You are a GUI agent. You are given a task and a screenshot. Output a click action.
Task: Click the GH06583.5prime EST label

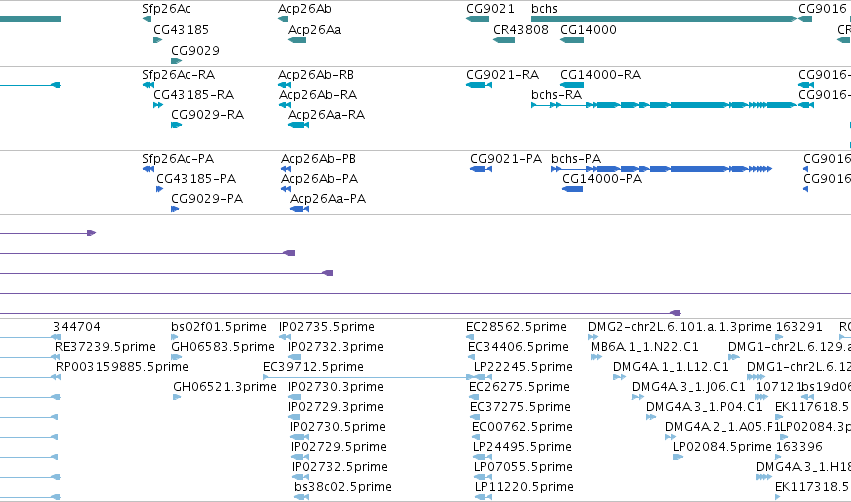(223, 347)
